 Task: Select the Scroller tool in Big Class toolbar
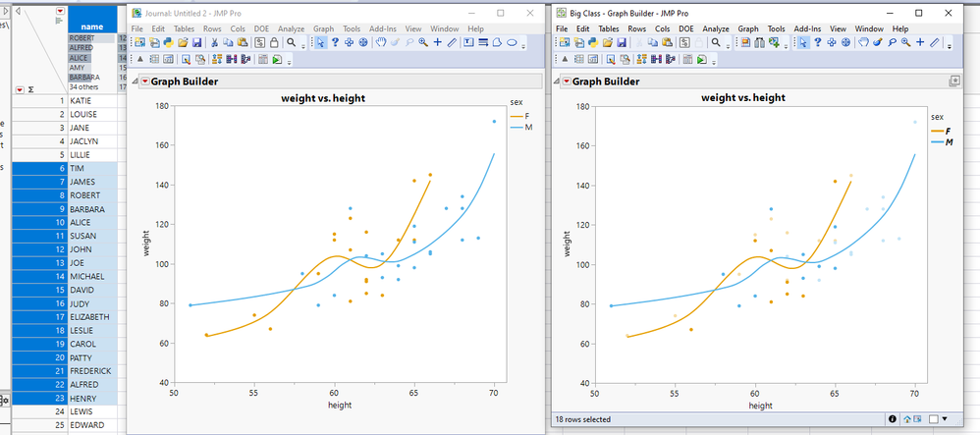coord(845,42)
